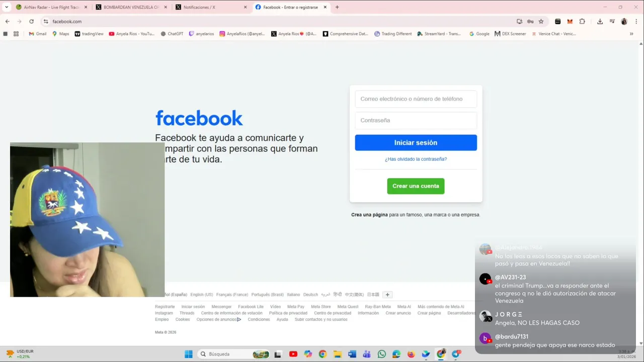
Task: Open the anyelarios Twitch bookmark
Action: 201,34
